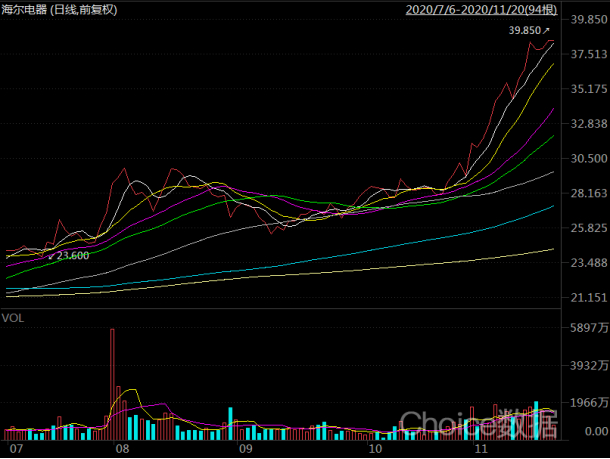Viewport: 610px width, 459px height.
Task: Select the VOL indicator label
Action: coord(13,318)
